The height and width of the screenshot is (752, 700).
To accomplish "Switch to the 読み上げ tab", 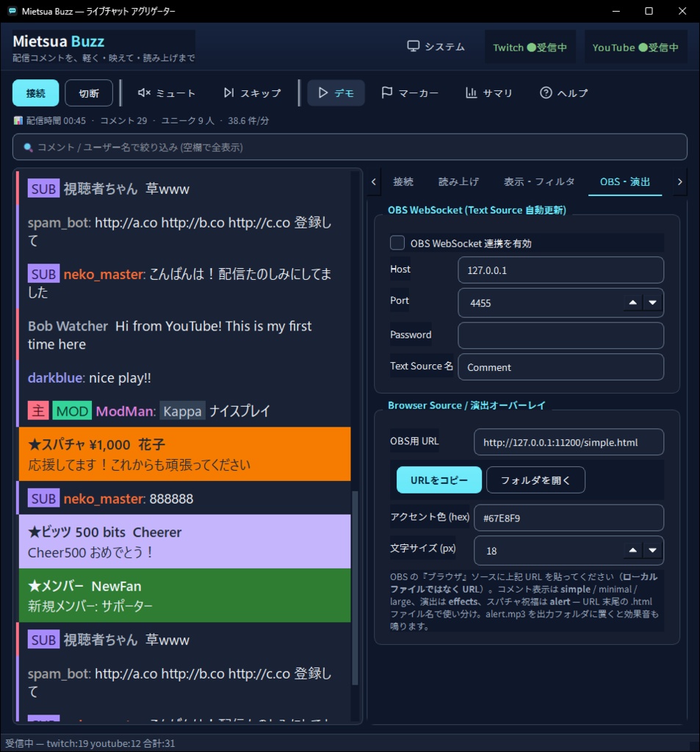I will [x=458, y=181].
